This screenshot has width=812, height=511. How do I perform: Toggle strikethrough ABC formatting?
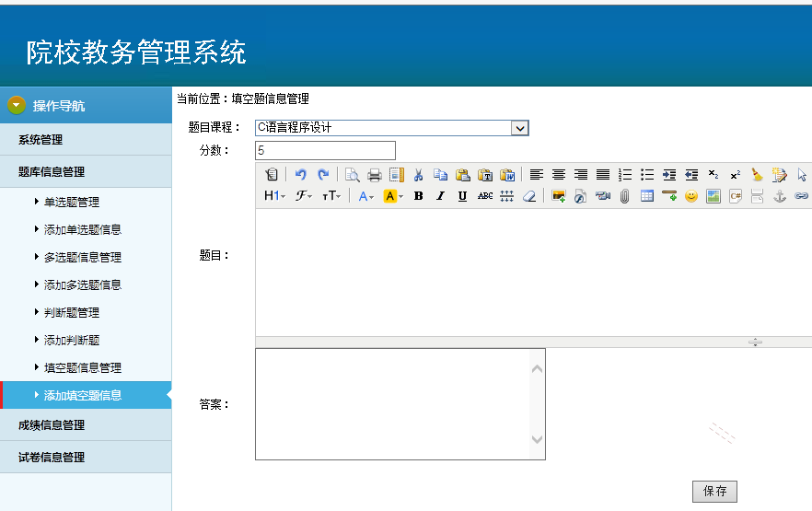(x=485, y=196)
